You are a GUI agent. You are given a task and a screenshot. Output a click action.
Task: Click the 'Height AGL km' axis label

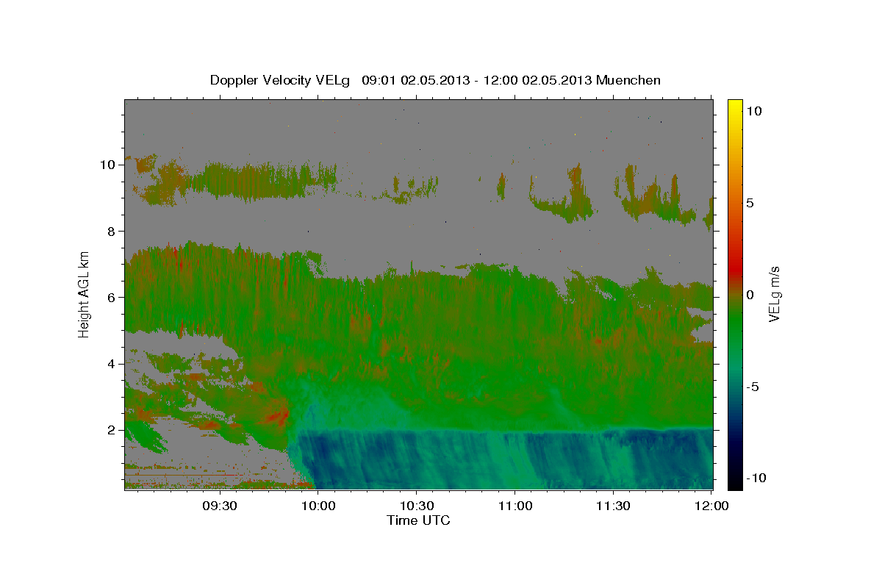[85, 294]
